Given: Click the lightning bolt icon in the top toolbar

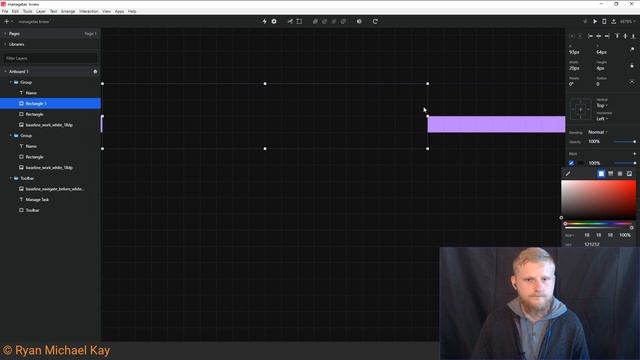Looking at the screenshot, I should click(x=264, y=21).
